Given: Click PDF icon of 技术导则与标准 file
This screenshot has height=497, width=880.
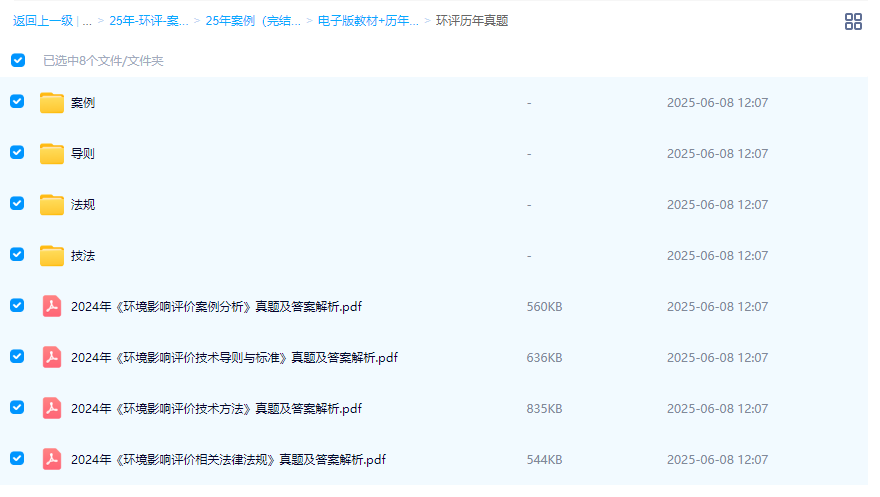Looking at the screenshot, I should tap(52, 357).
